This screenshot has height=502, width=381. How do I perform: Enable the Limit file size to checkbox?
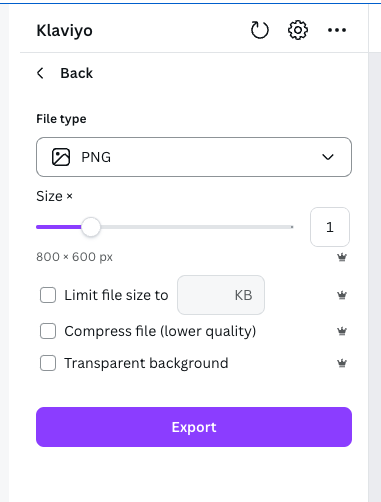(48, 295)
